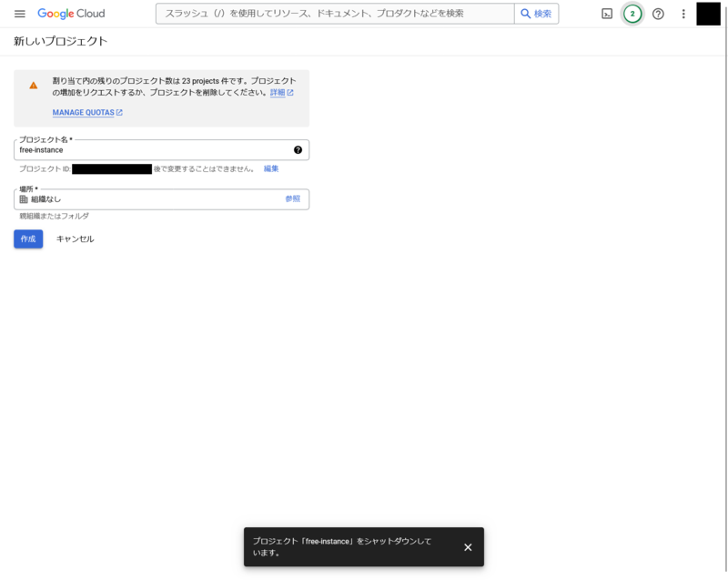Activate Cloud Shell terminal icon
The height and width of the screenshot is (580, 728).
(607, 14)
